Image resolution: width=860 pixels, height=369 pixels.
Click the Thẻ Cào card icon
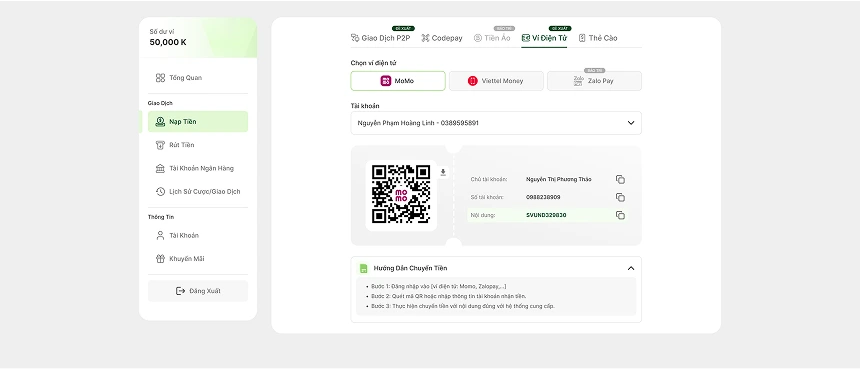pyautogui.click(x=582, y=38)
